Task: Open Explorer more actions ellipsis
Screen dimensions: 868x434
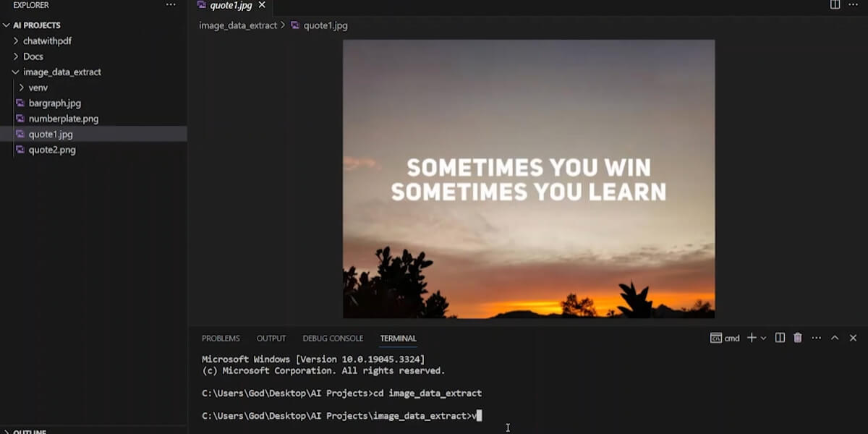Action: (171, 4)
